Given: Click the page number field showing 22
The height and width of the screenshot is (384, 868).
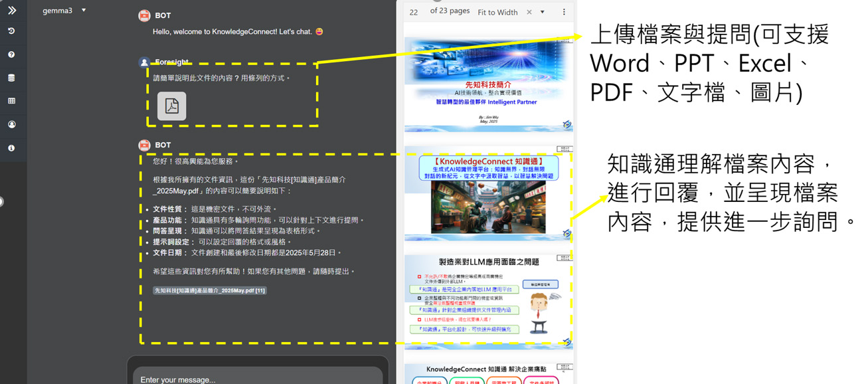Looking at the screenshot, I should (x=414, y=12).
